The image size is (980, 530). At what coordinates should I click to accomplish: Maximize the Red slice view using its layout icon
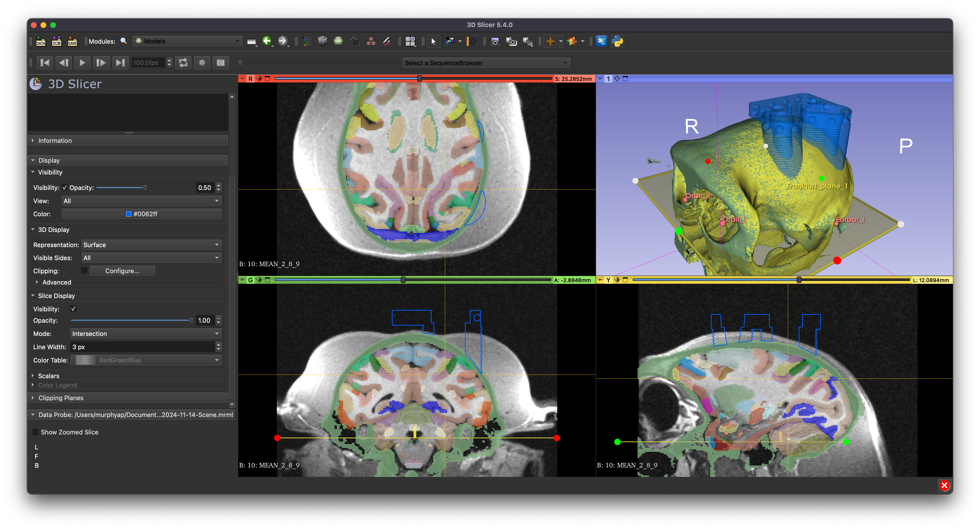267,78
